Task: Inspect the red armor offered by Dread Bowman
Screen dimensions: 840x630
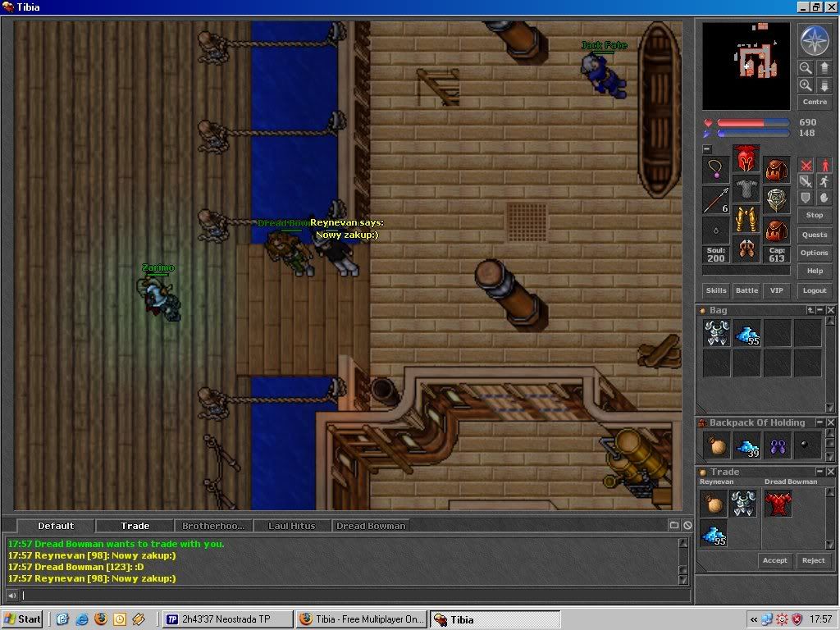Action: 778,503
